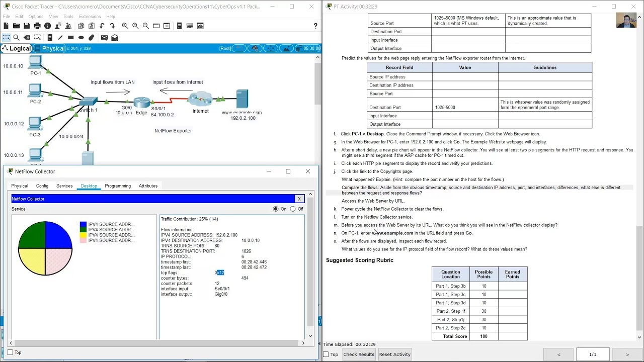Click the Reset Activity button

point(395,354)
